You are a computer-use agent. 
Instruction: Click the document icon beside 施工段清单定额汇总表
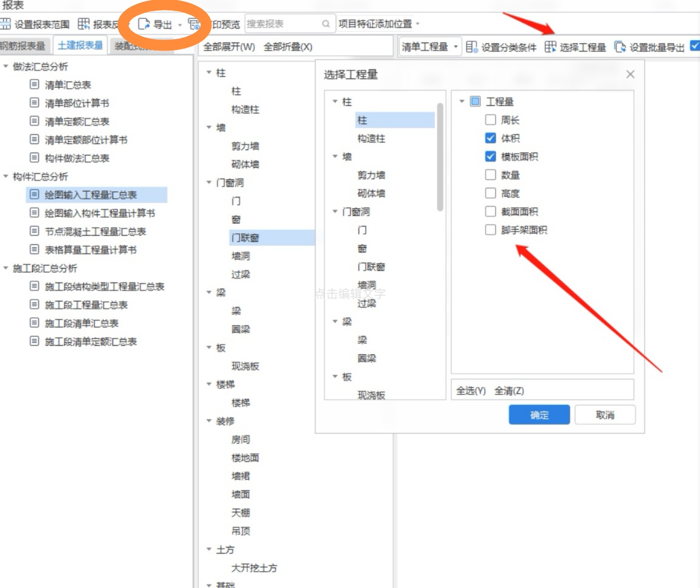pos(34,341)
